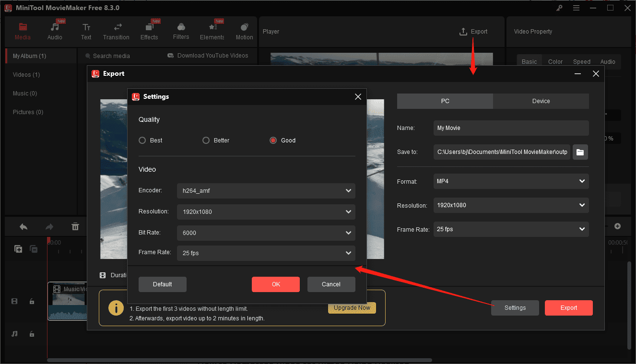Open the hamburger menu in title bar
Viewport: 636px width, 364px height.
[x=576, y=8]
